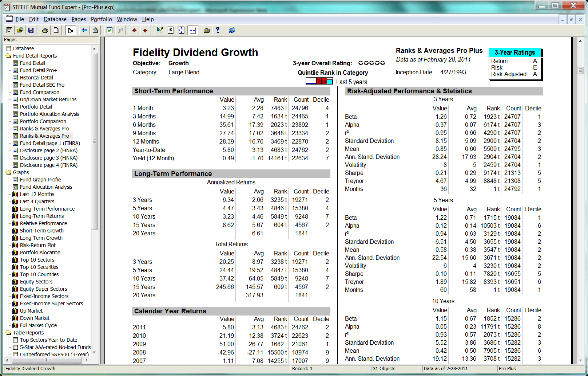The width and height of the screenshot is (588, 376).
Task: Click the green checkmark toolbar icon
Action: click(x=110, y=31)
